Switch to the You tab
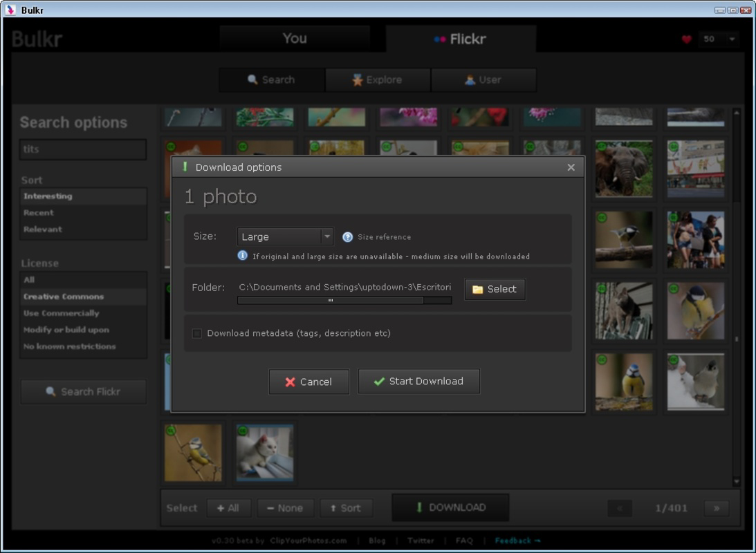This screenshot has height=553, width=756. pyautogui.click(x=295, y=39)
